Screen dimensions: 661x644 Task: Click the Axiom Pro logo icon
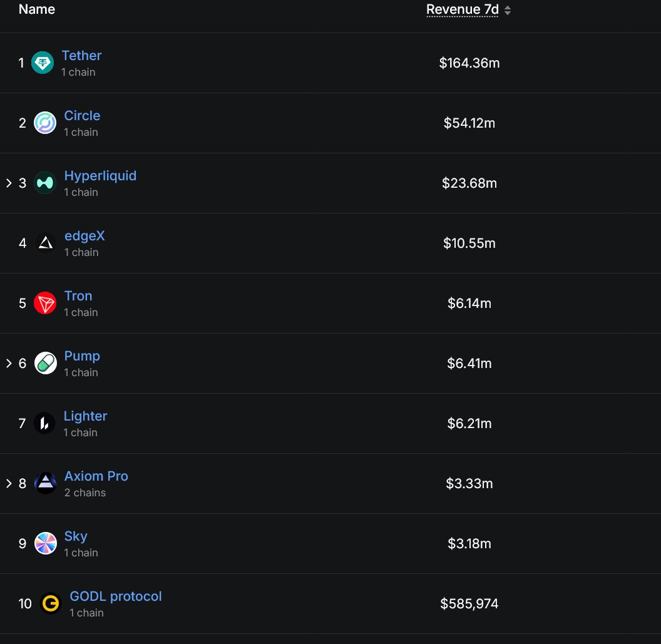click(x=45, y=483)
